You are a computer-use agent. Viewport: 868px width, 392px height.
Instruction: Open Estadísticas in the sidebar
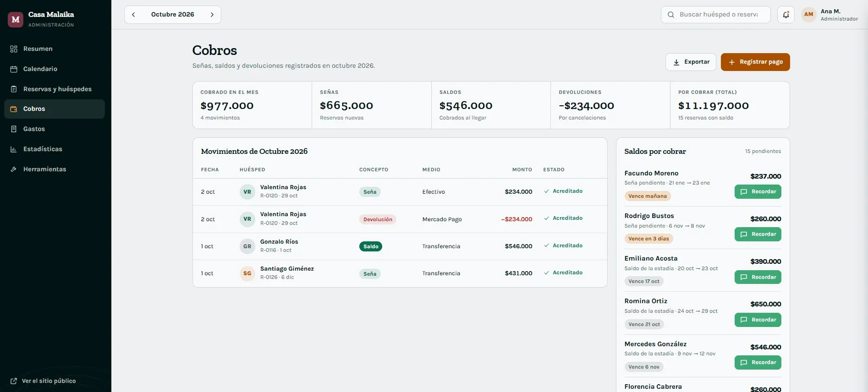[55, 149]
